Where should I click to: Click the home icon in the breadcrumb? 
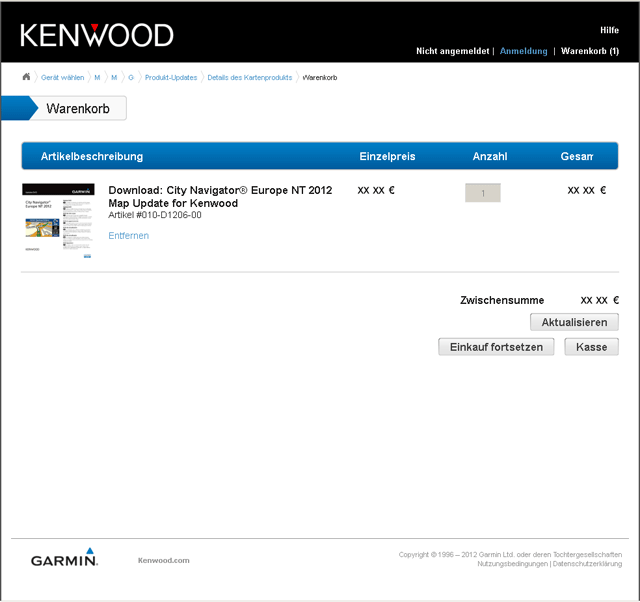click(26, 77)
